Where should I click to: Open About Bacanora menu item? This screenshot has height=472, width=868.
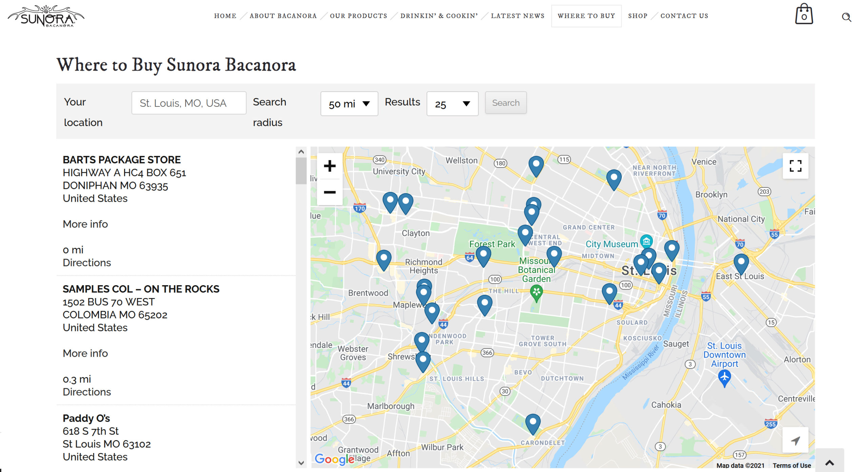click(283, 16)
